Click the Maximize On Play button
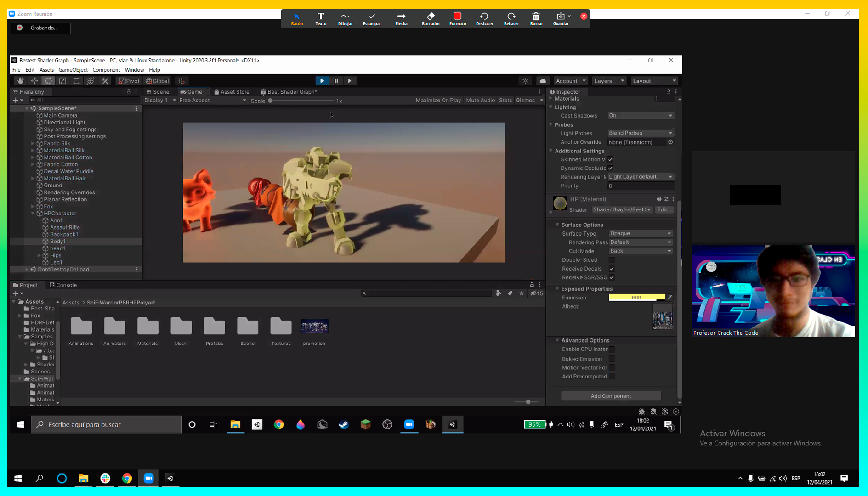This screenshot has height=496, width=868. pyautogui.click(x=438, y=101)
